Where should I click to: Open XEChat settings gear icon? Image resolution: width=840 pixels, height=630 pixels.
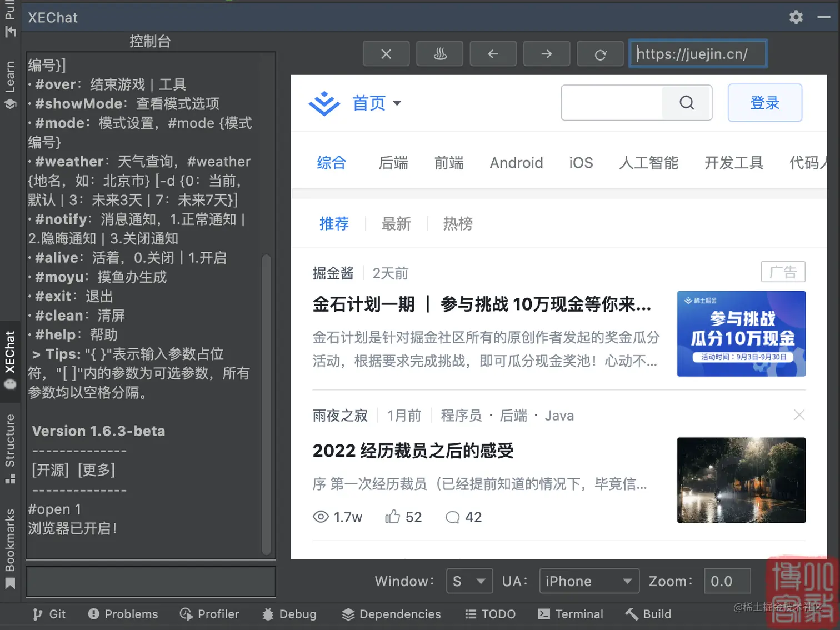point(796,17)
